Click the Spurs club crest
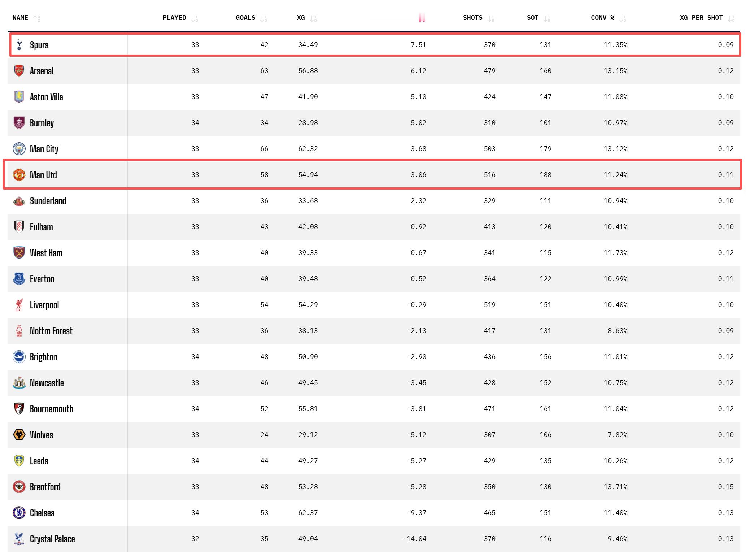 (x=19, y=45)
